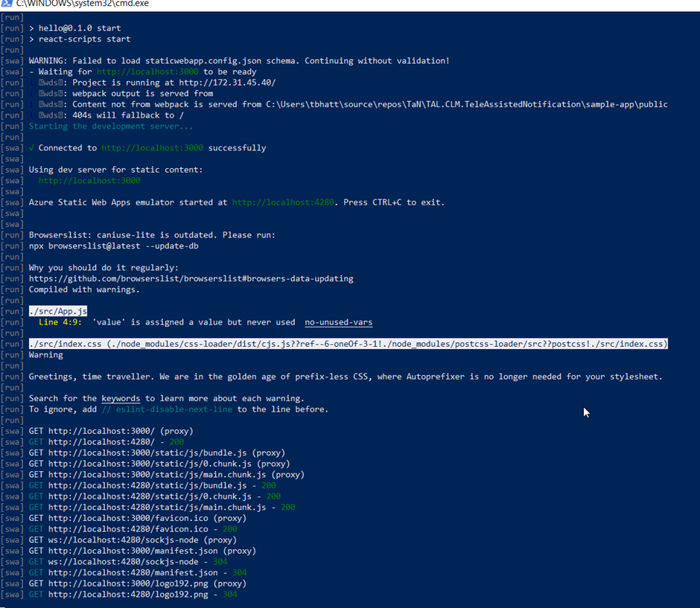Open the browserslist GitHub update link
Image resolution: width=700 pixels, height=608 pixels.
191,278
